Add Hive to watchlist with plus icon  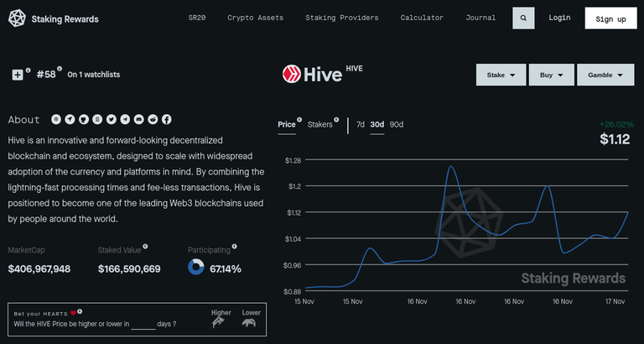point(18,75)
